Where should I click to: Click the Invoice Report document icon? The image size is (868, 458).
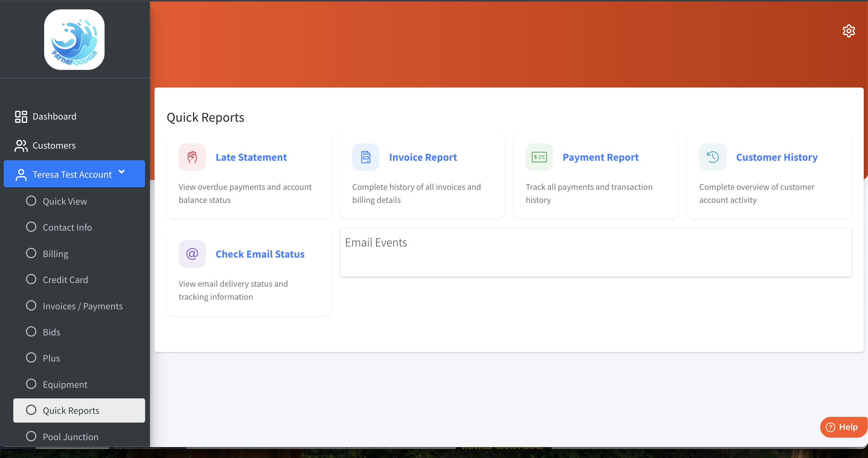click(x=366, y=157)
